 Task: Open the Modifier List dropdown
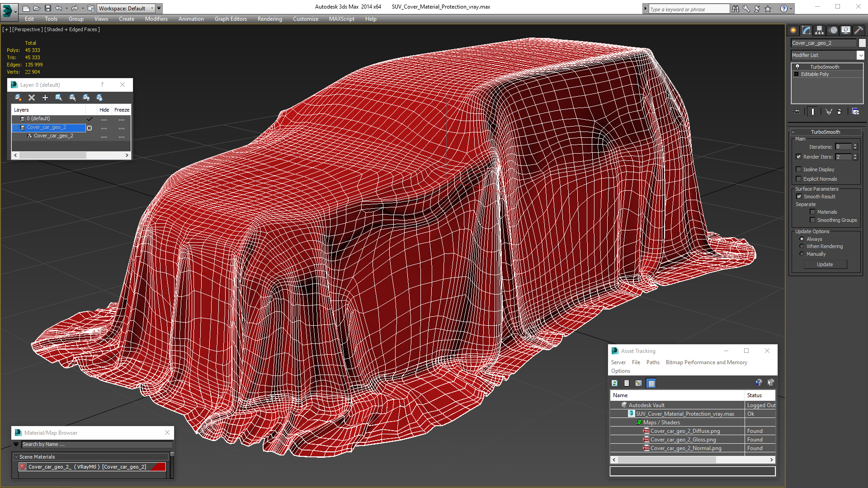pos(860,55)
